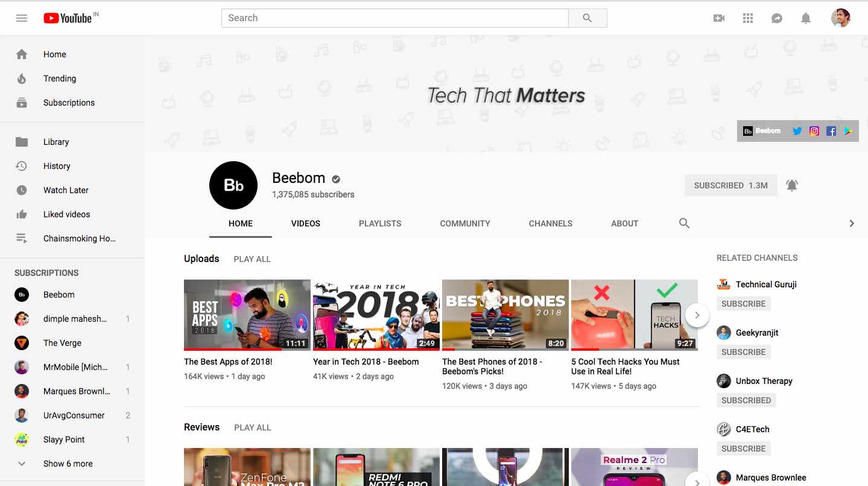Click inside the Search input field
Image resolution: width=868 pixels, height=486 pixels.
point(395,18)
